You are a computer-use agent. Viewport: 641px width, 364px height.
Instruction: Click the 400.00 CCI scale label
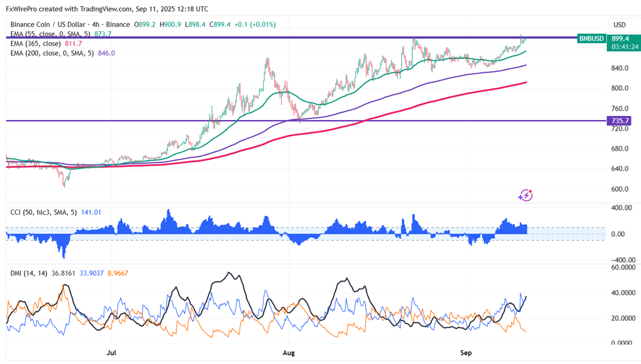click(621, 208)
